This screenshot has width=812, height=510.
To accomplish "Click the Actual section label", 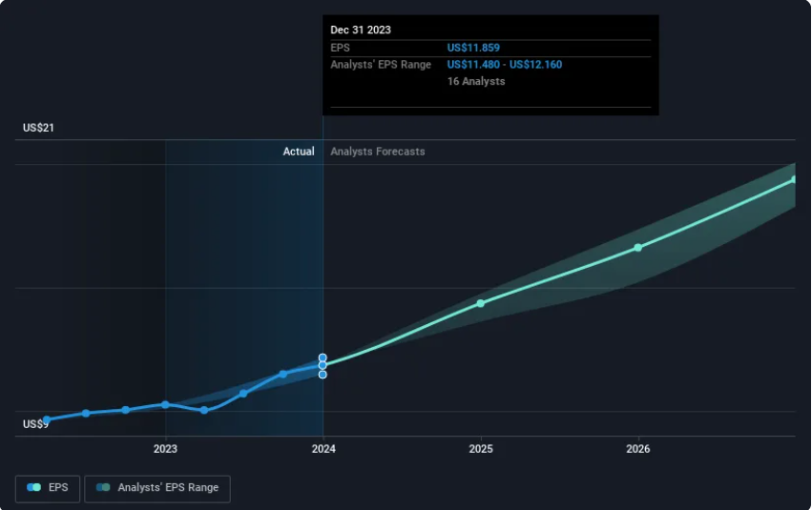I will point(299,152).
